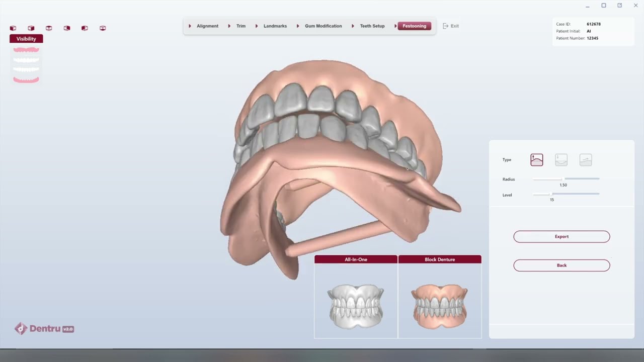Select the sixth view-cube orientation icon
The image size is (644, 362).
click(103, 28)
